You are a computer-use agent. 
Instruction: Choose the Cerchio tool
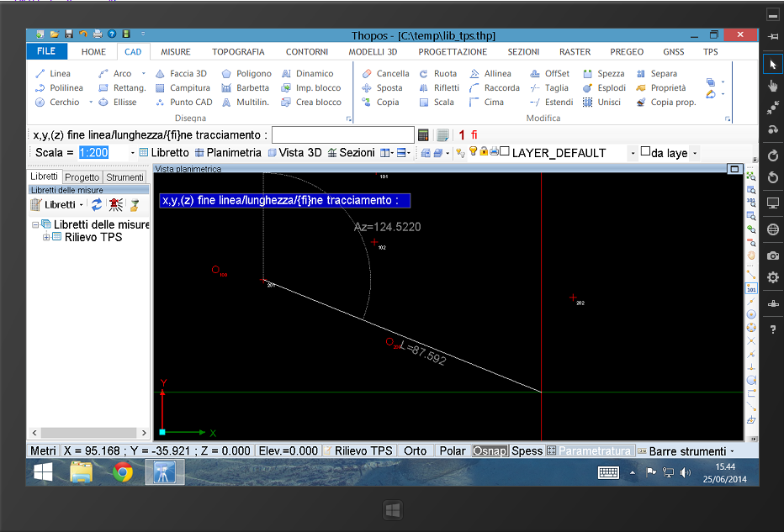pos(57,102)
